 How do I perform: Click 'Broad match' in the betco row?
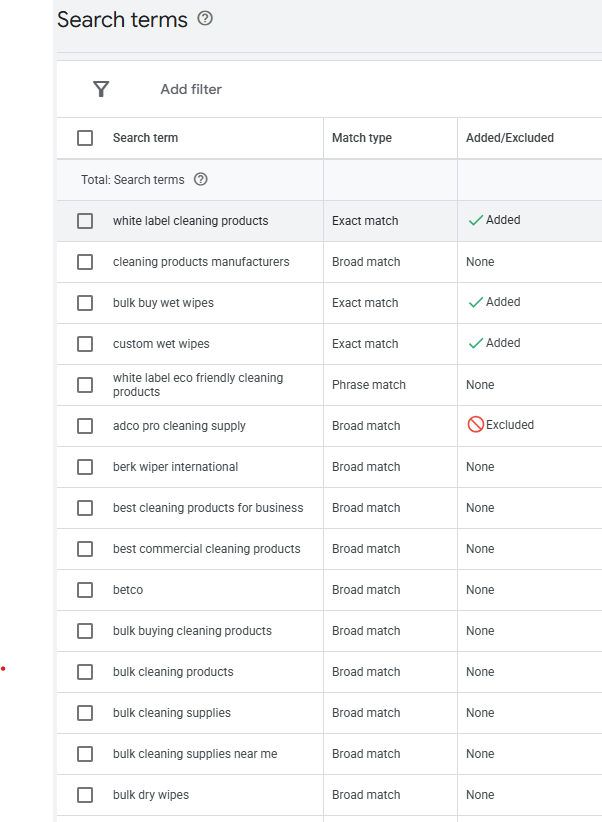[366, 590]
